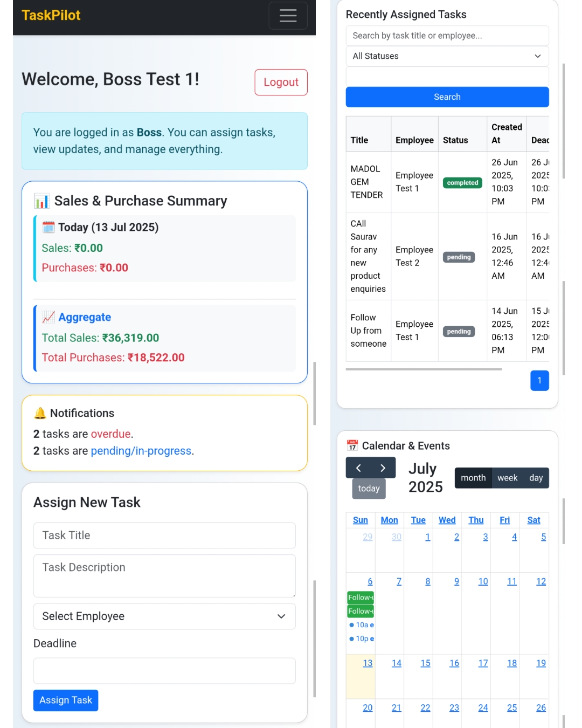The height and width of the screenshot is (728, 582).
Task: Click the search by task title field
Action: [x=447, y=36]
